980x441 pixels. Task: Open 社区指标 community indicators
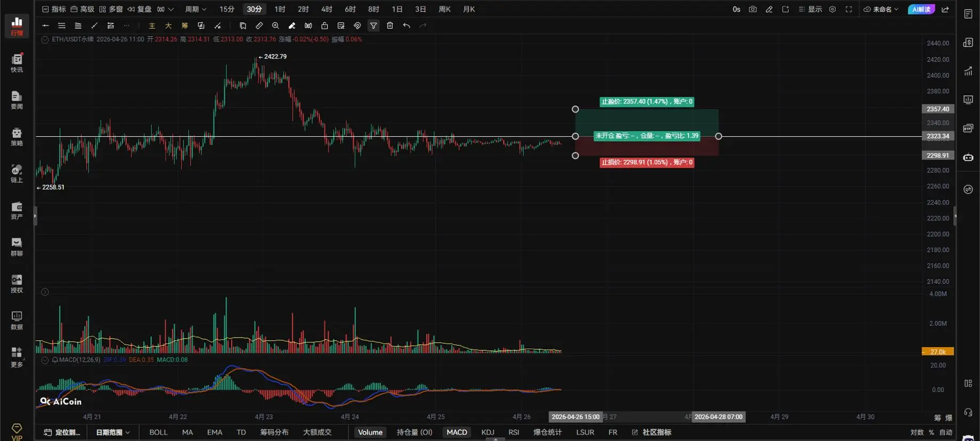[x=651, y=432]
